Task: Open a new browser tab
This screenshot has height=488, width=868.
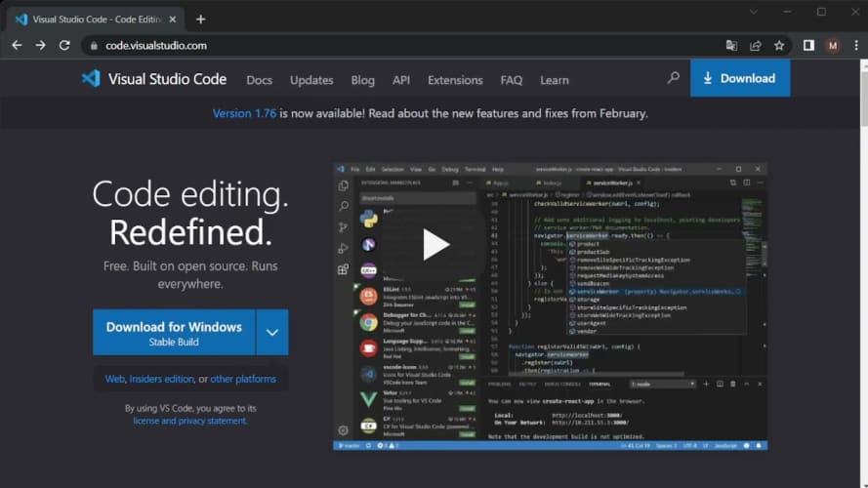Action: tap(200, 20)
